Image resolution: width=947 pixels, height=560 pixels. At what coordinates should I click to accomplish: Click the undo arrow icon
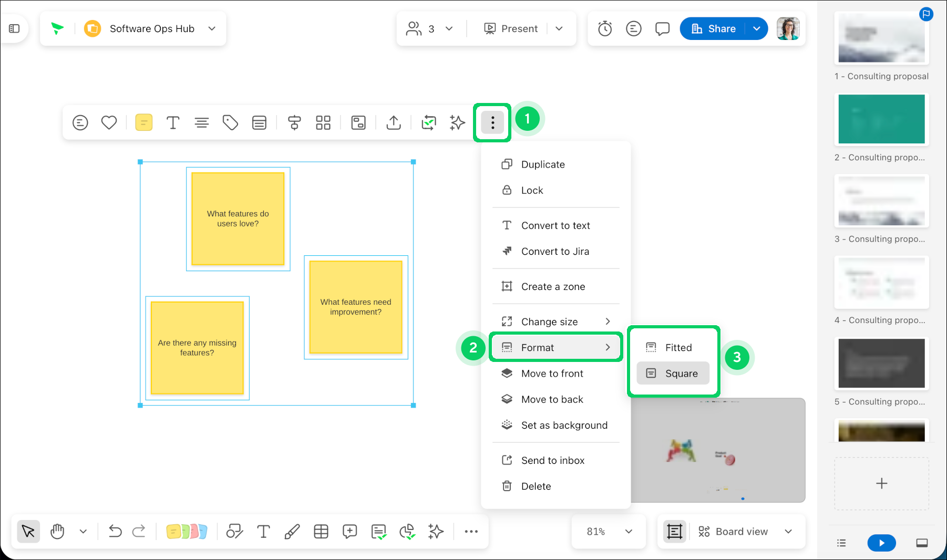(x=115, y=532)
